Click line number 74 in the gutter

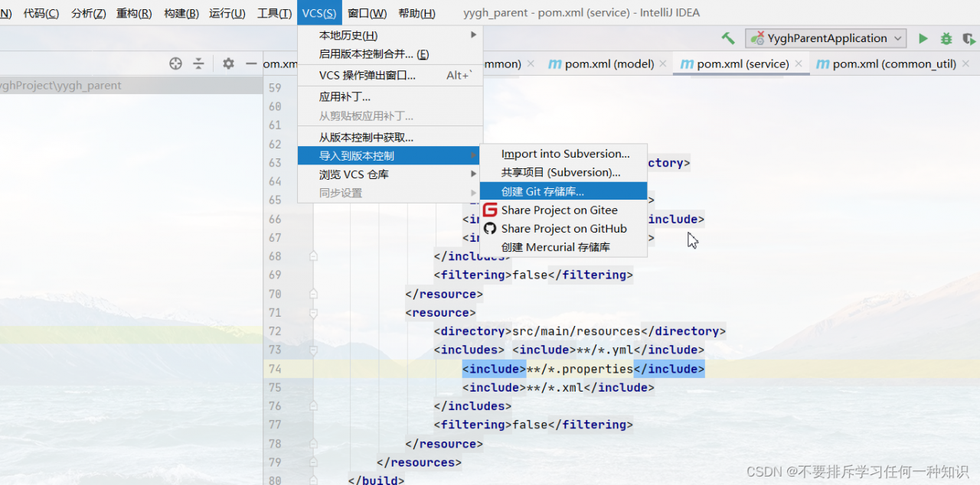tap(275, 369)
